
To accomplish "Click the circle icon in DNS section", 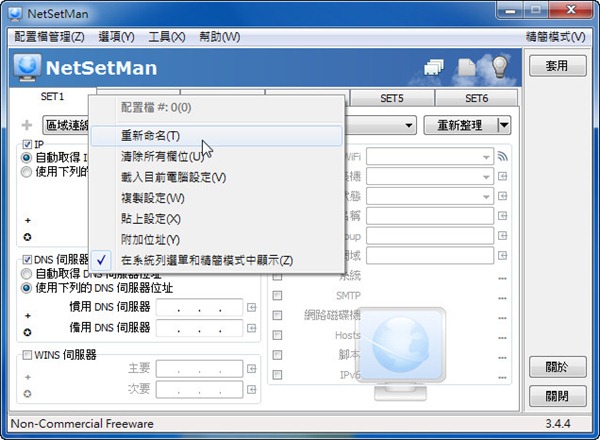I will 27,332.
